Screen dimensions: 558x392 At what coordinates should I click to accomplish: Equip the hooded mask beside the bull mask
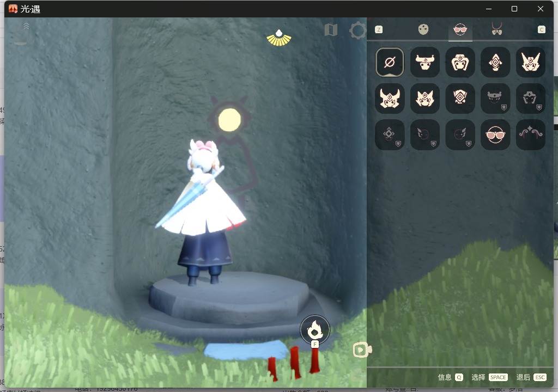click(460, 62)
